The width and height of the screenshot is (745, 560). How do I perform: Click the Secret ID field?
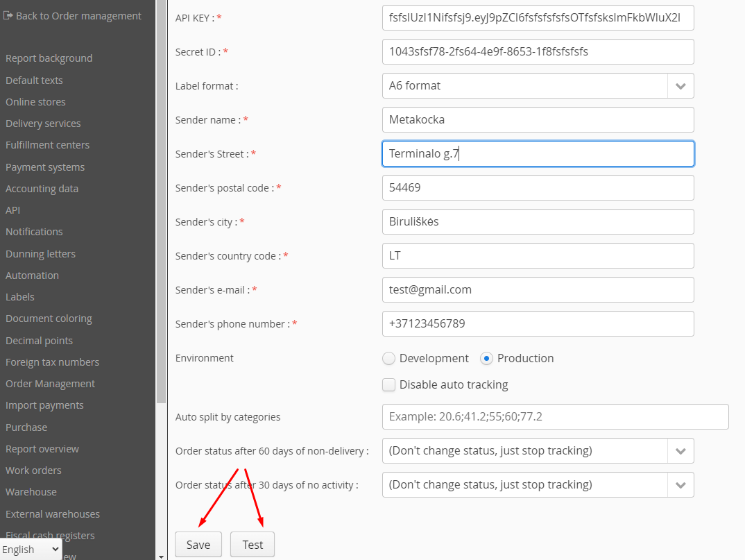point(538,51)
